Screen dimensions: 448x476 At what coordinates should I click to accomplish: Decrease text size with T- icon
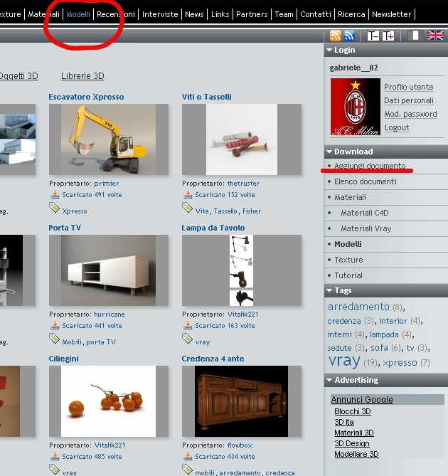373,36
